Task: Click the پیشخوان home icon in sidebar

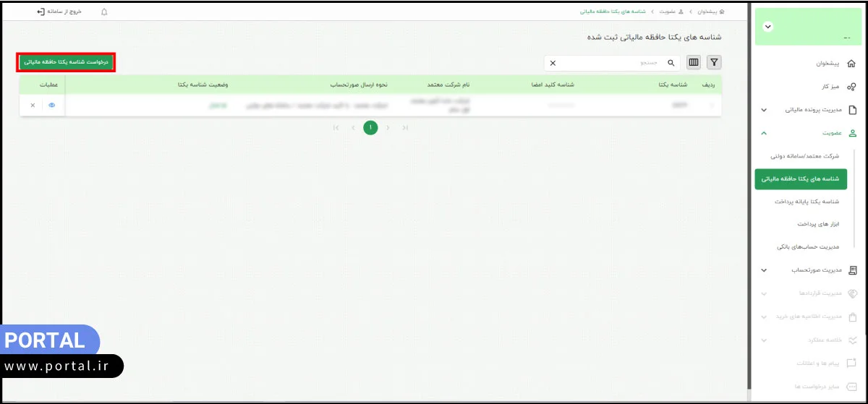Action: (851, 64)
